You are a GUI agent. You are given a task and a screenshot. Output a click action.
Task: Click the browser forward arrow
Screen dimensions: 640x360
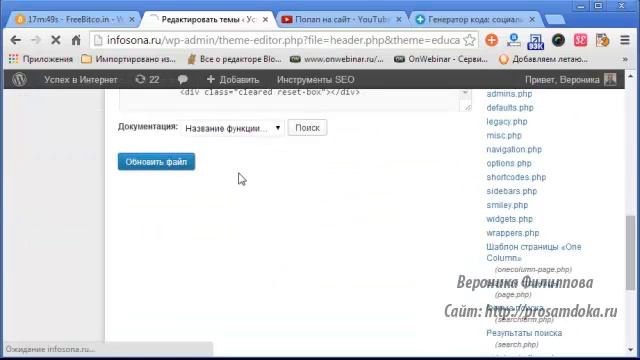tap(36, 40)
